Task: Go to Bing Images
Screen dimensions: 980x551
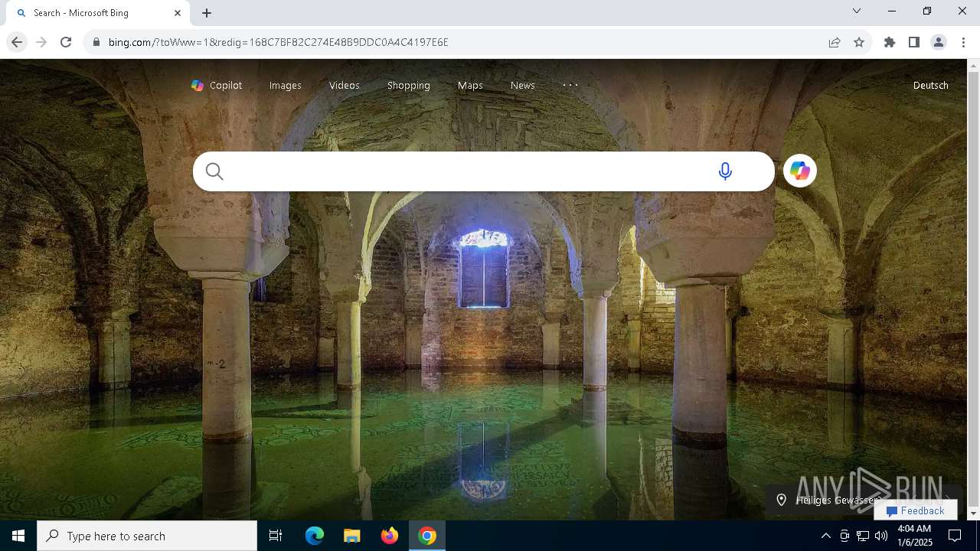Action: coord(286,86)
